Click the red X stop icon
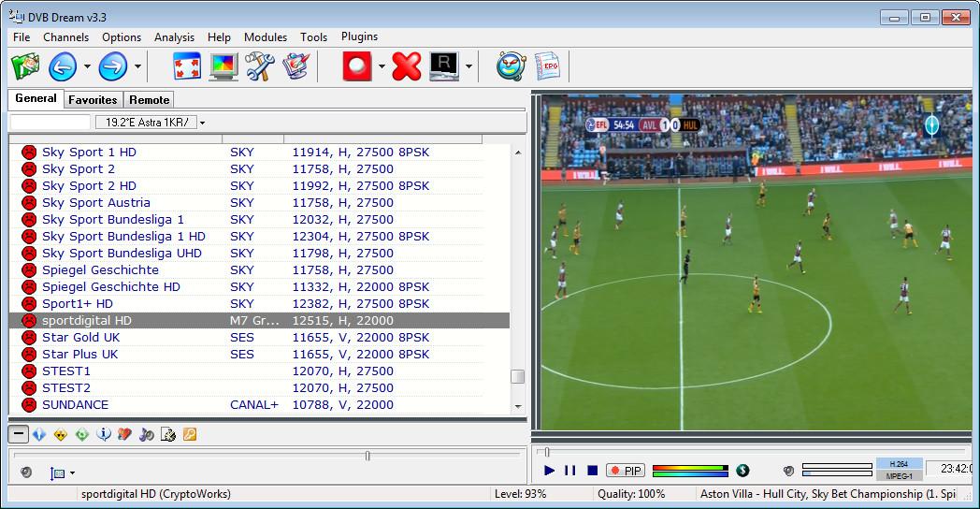This screenshot has height=509, width=980. click(406, 66)
